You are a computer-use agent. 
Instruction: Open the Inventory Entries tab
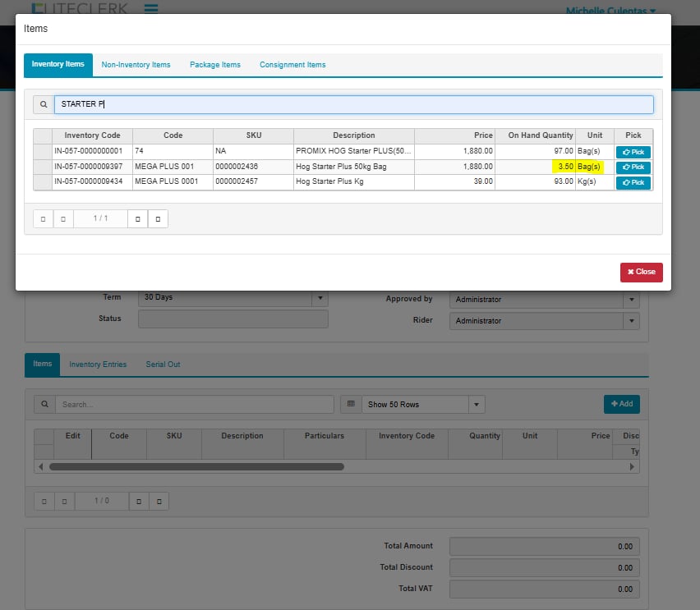[x=98, y=365]
